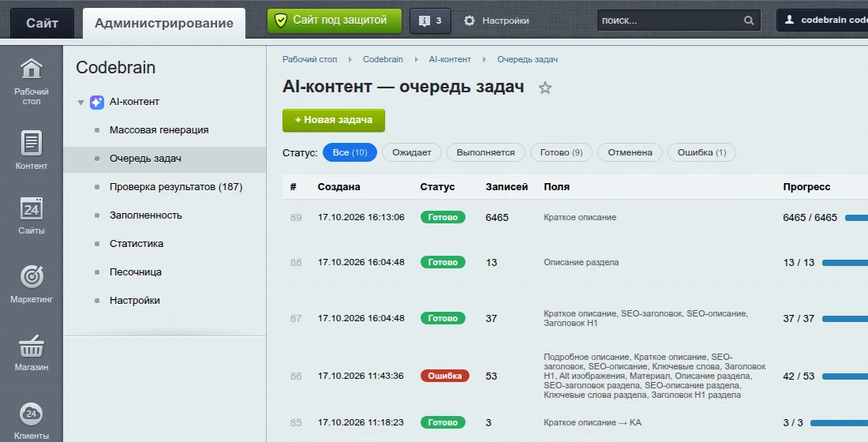Filter tasks by Все (10)
Image resolution: width=868 pixels, height=442 pixels.
point(350,152)
